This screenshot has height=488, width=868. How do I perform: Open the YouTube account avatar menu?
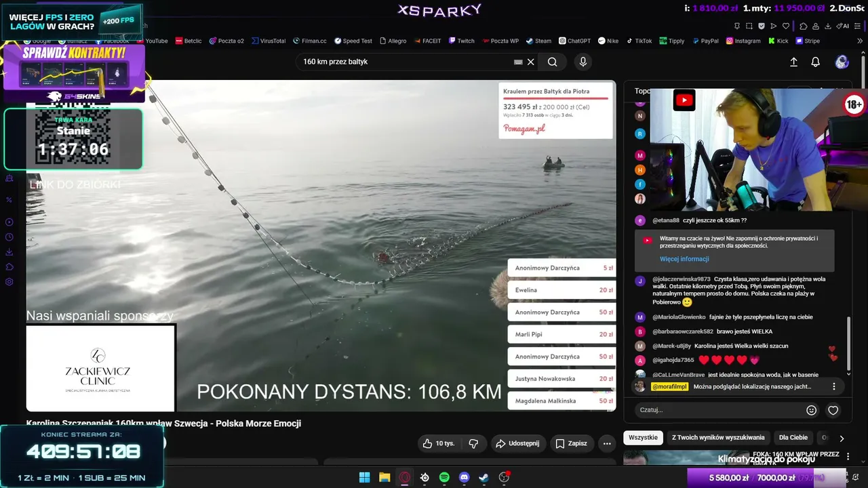tap(842, 62)
